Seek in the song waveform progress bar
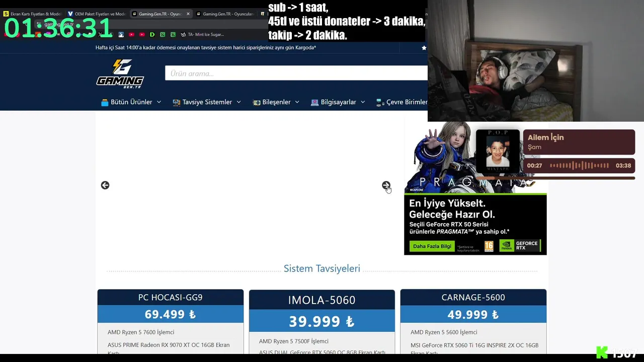This screenshot has width=644, height=362. click(579, 165)
